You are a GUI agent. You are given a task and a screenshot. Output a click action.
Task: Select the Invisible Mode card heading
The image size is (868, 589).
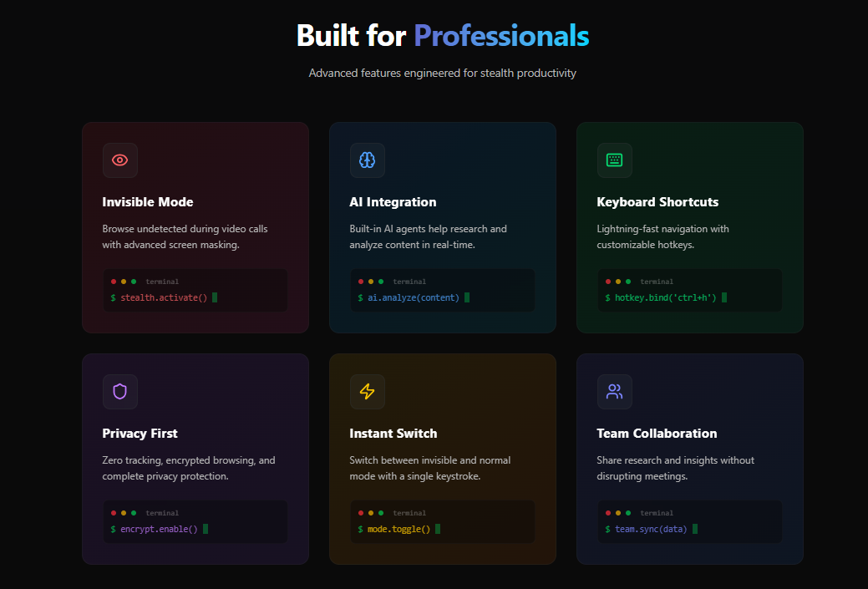pos(148,202)
